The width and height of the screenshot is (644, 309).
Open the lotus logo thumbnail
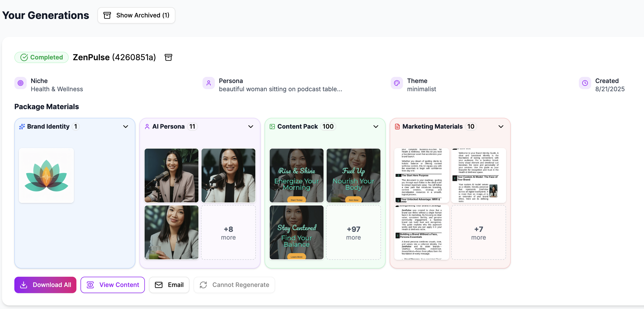pyautogui.click(x=46, y=176)
